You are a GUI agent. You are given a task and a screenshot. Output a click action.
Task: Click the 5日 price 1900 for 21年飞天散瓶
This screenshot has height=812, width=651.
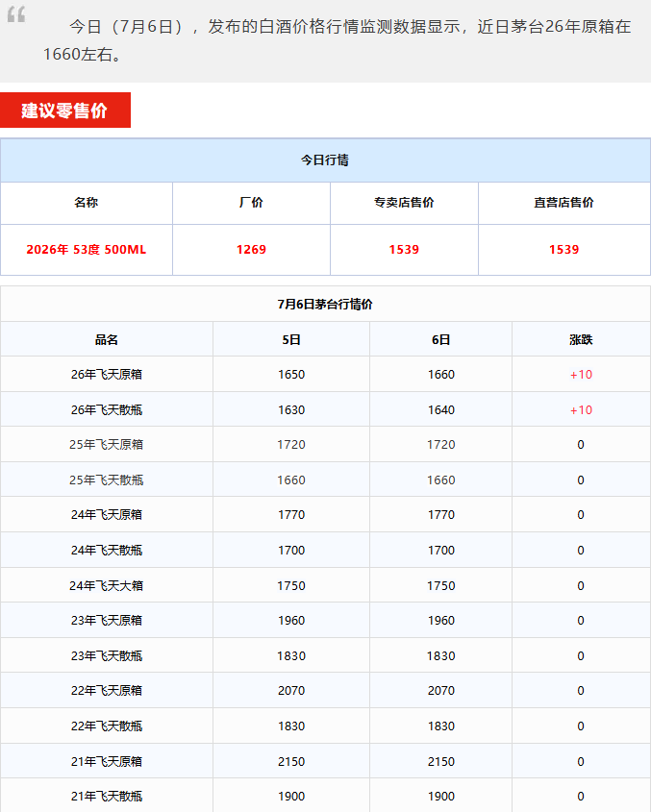[291, 796]
